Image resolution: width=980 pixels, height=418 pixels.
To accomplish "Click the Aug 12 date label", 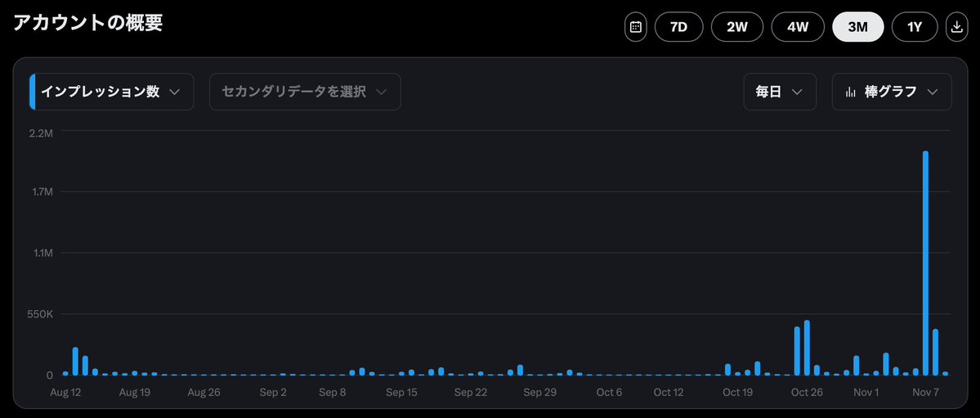I will click(65, 393).
